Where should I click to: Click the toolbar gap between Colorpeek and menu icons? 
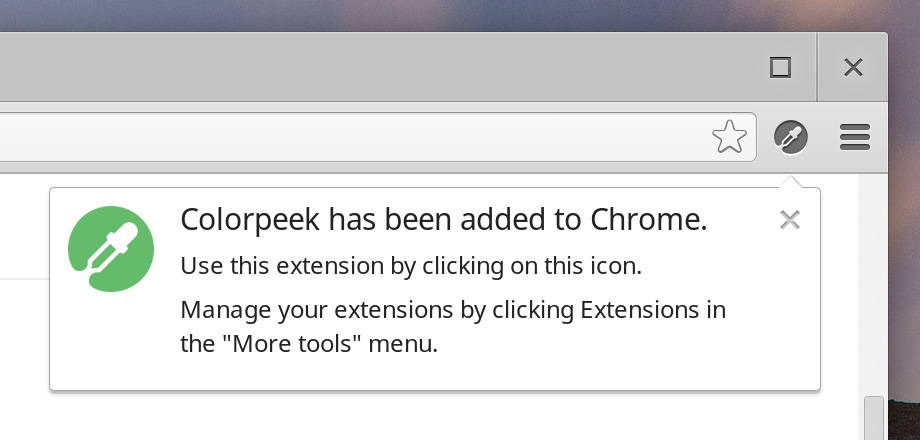tap(824, 137)
